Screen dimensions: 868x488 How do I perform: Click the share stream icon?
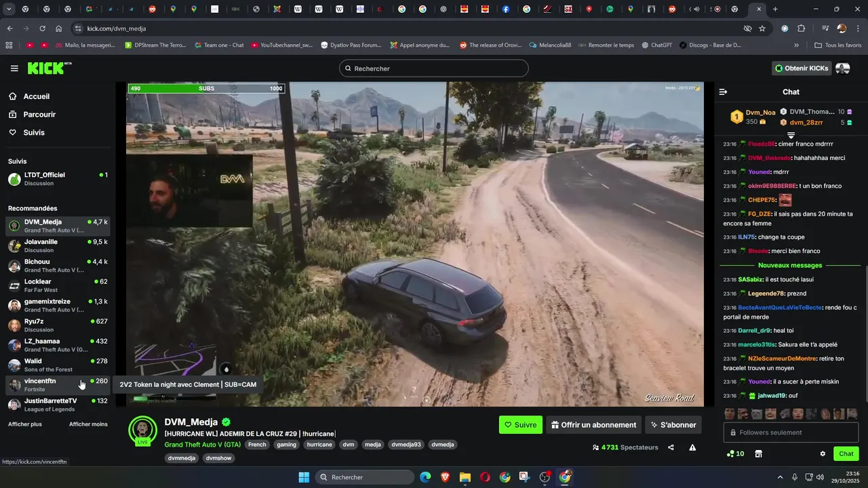point(671,447)
